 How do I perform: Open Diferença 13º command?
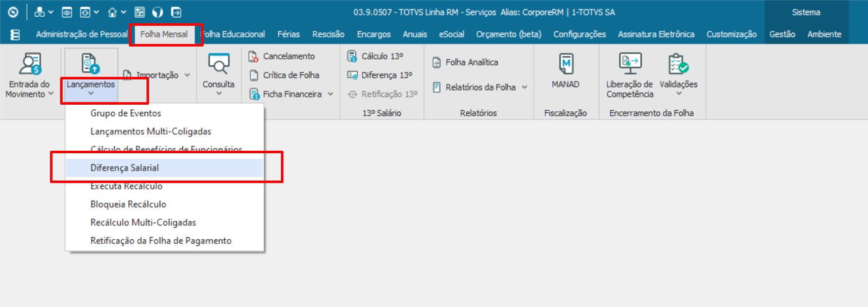(x=387, y=75)
